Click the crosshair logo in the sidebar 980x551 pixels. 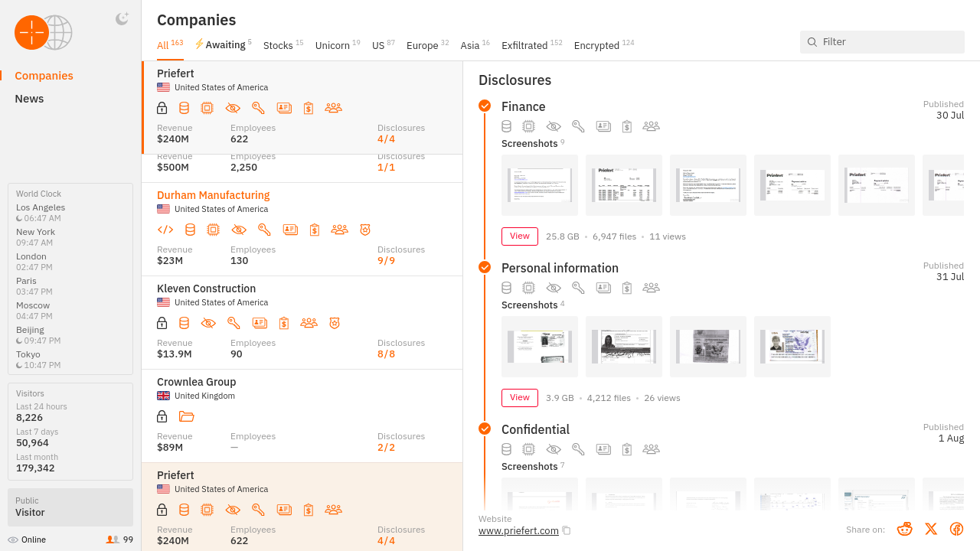(x=32, y=32)
